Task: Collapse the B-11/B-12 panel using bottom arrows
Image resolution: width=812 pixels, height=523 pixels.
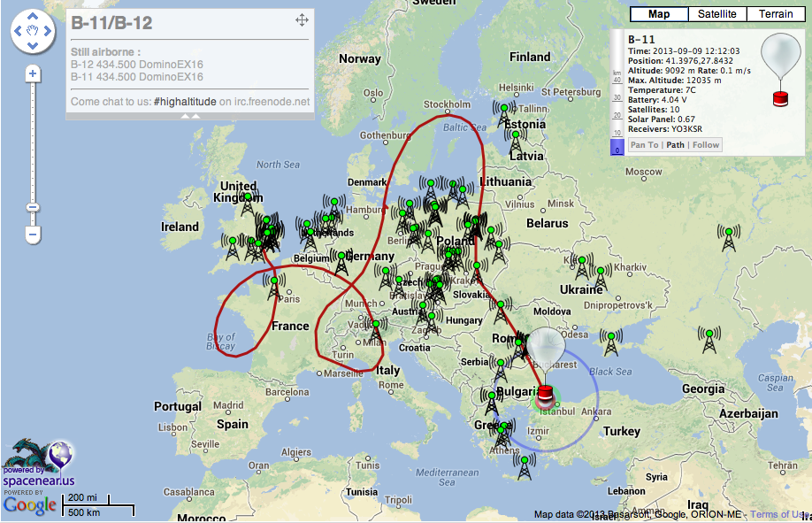Action: click(x=190, y=117)
